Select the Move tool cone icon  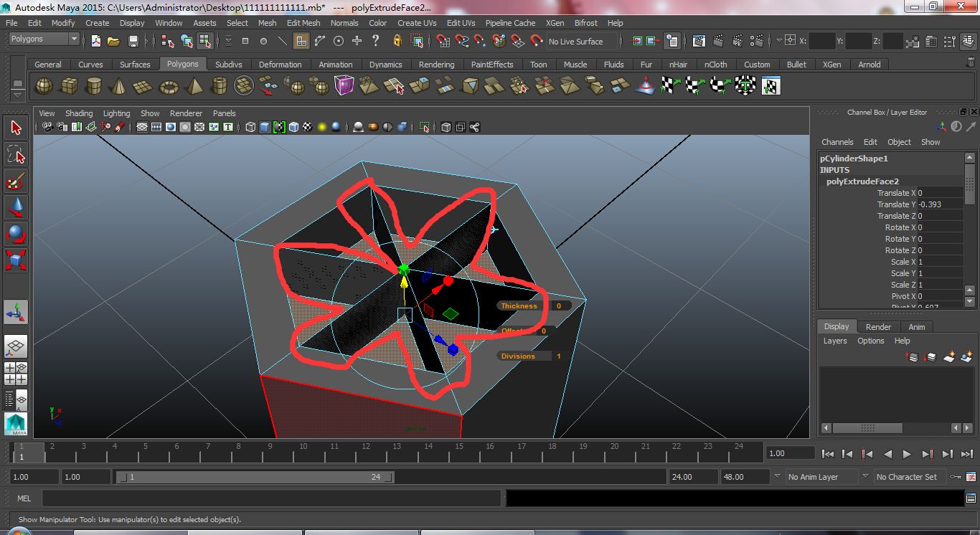click(x=16, y=207)
